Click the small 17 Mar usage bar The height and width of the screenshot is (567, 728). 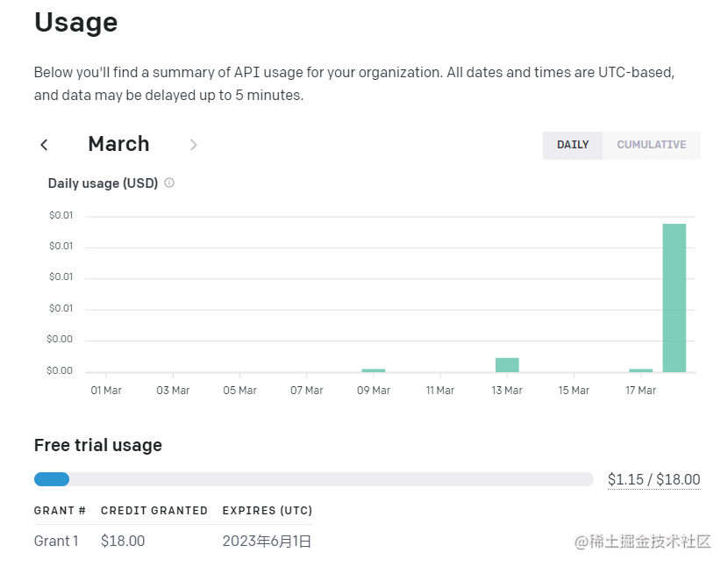640,370
